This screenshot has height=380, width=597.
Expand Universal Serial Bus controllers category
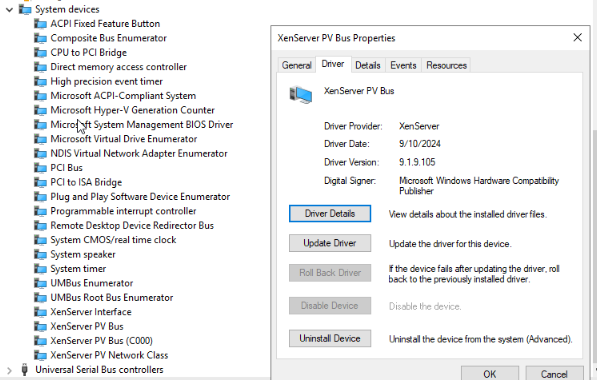coord(10,370)
